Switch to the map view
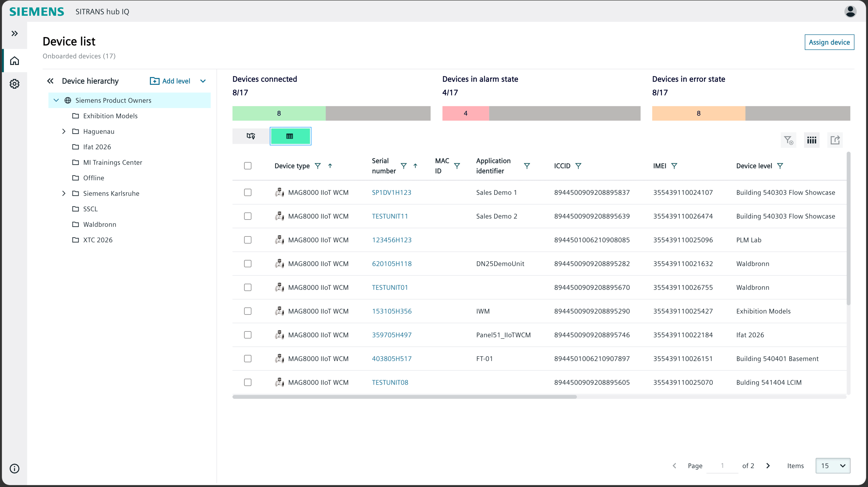The height and width of the screenshot is (487, 868). (x=251, y=136)
